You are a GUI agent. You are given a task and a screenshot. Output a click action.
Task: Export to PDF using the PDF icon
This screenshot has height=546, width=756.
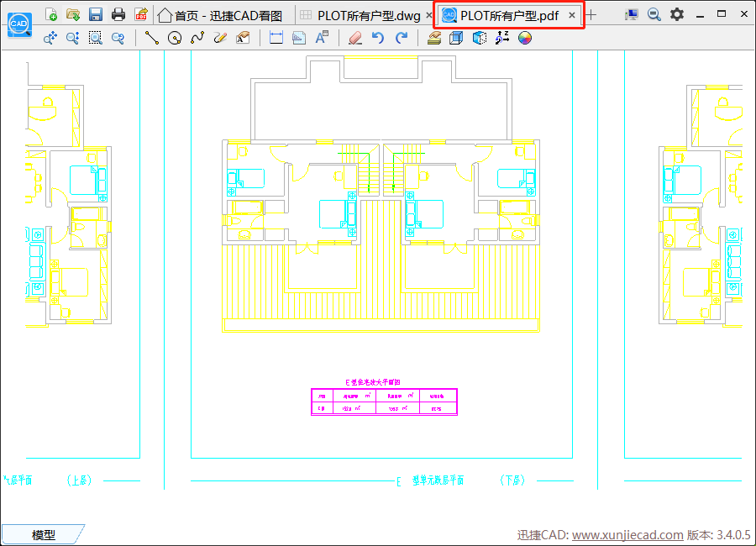pyautogui.click(x=141, y=14)
